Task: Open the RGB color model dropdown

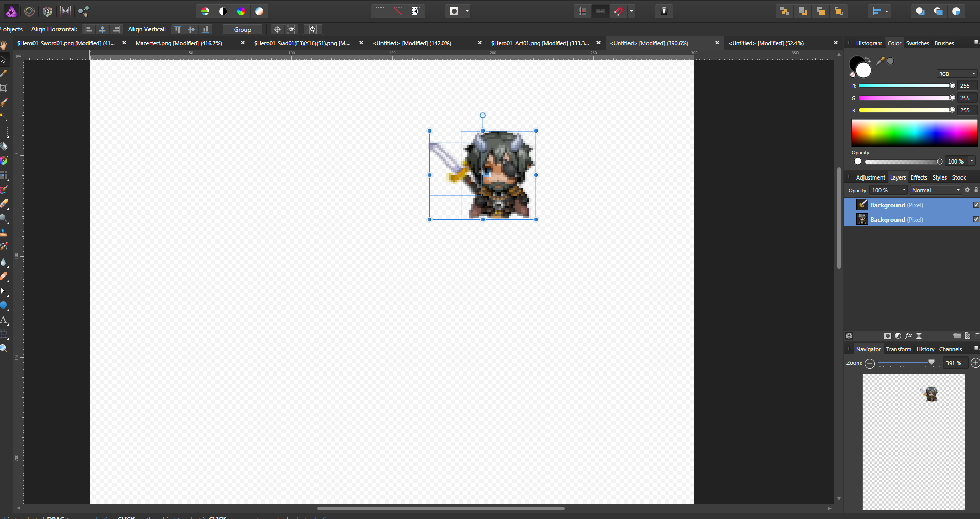Action: (x=957, y=74)
